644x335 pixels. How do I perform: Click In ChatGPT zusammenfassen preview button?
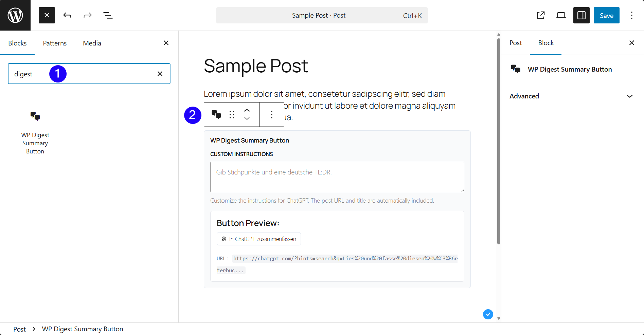tap(259, 239)
